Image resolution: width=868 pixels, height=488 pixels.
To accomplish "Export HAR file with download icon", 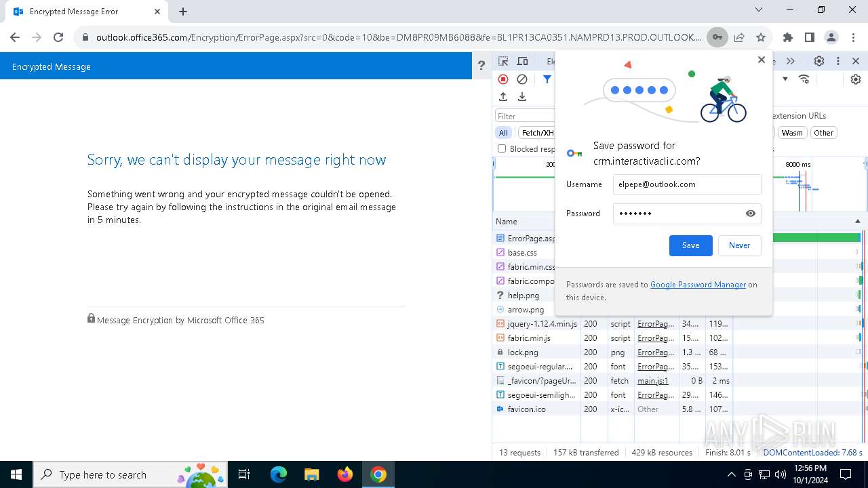I will 522,97.
